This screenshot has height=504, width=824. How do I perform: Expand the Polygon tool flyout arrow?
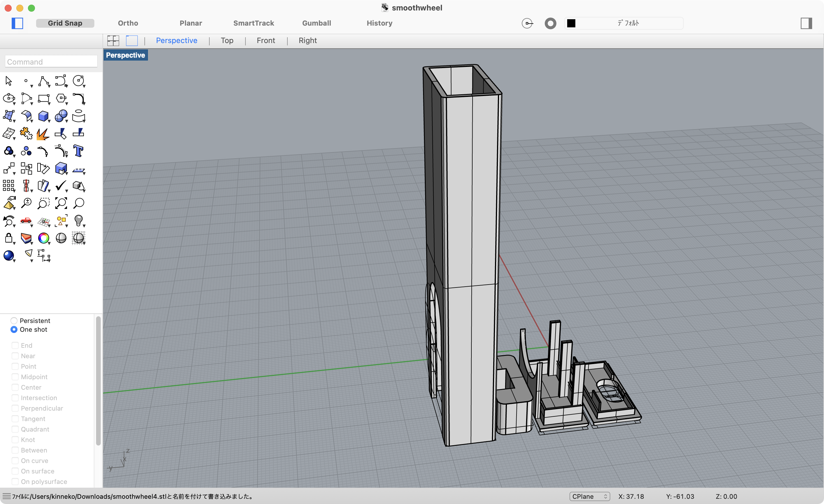67,104
